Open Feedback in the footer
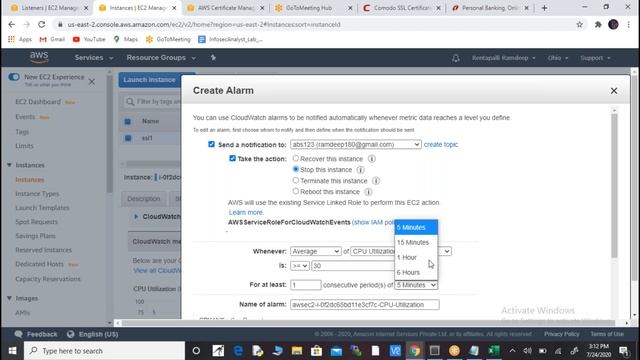 point(36,334)
